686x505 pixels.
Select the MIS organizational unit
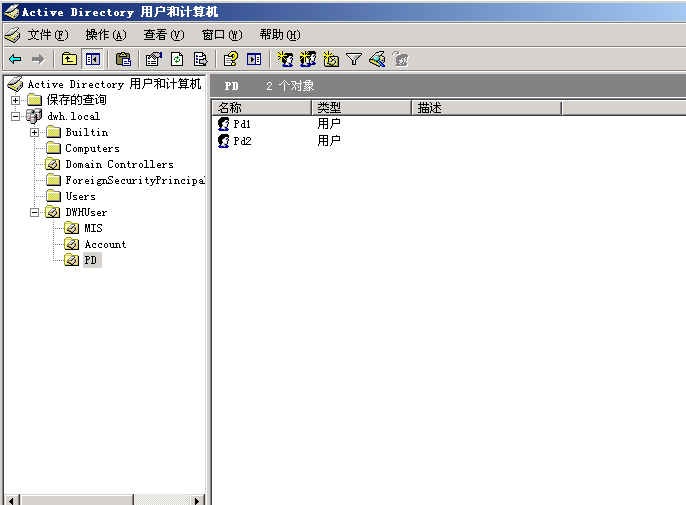click(93, 228)
